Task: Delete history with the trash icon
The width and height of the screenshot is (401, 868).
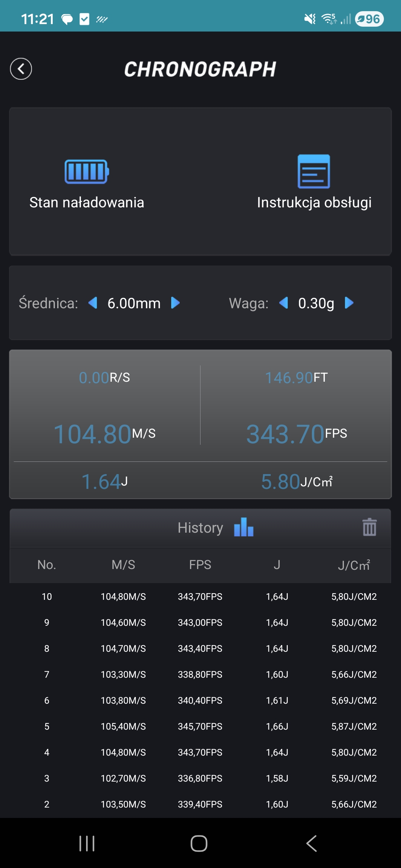Action: (x=369, y=527)
